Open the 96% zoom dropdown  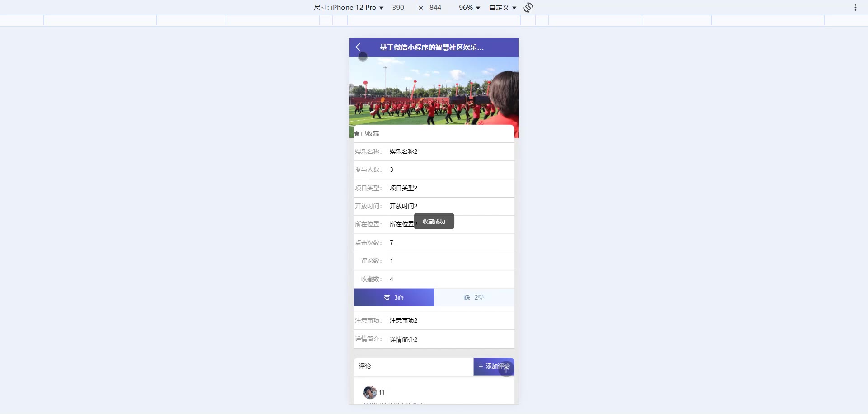469,8
